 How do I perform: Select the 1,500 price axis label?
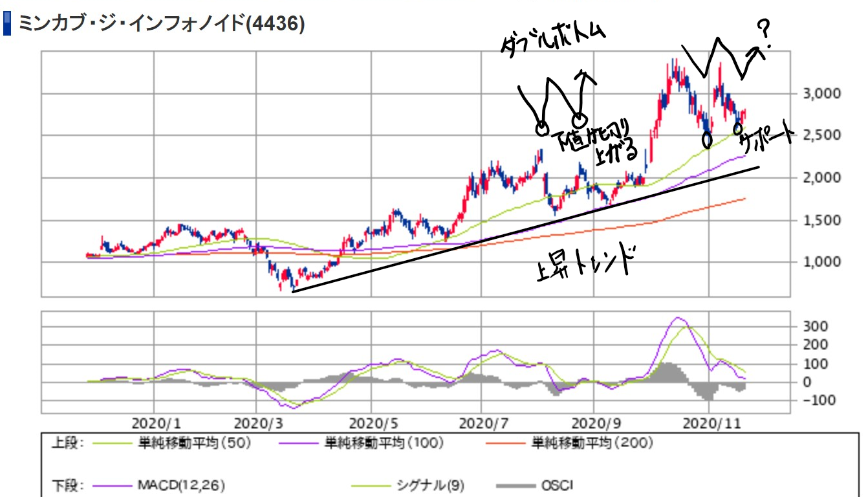pyautogui.click(x=823, y=220)
